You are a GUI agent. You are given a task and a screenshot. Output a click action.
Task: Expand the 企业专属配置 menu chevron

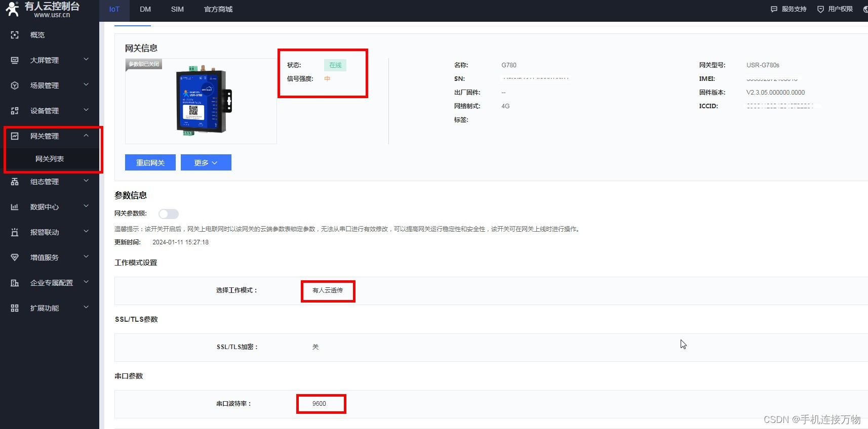point(86,282)
